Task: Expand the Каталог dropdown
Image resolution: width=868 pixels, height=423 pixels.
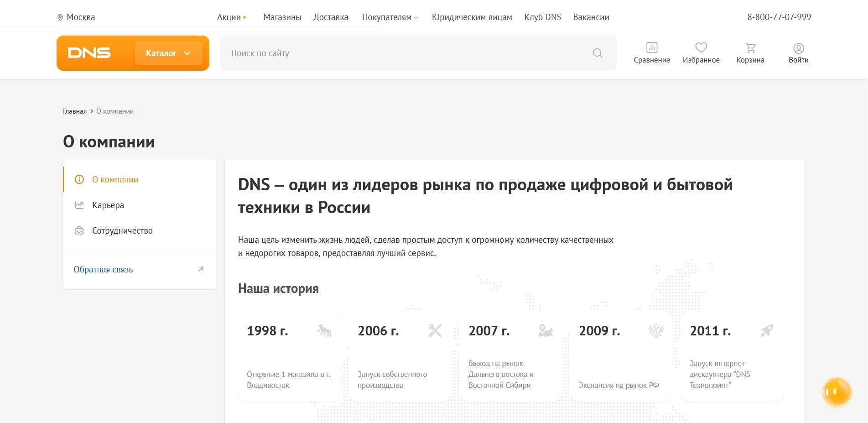Action: (x=168, y=53)
